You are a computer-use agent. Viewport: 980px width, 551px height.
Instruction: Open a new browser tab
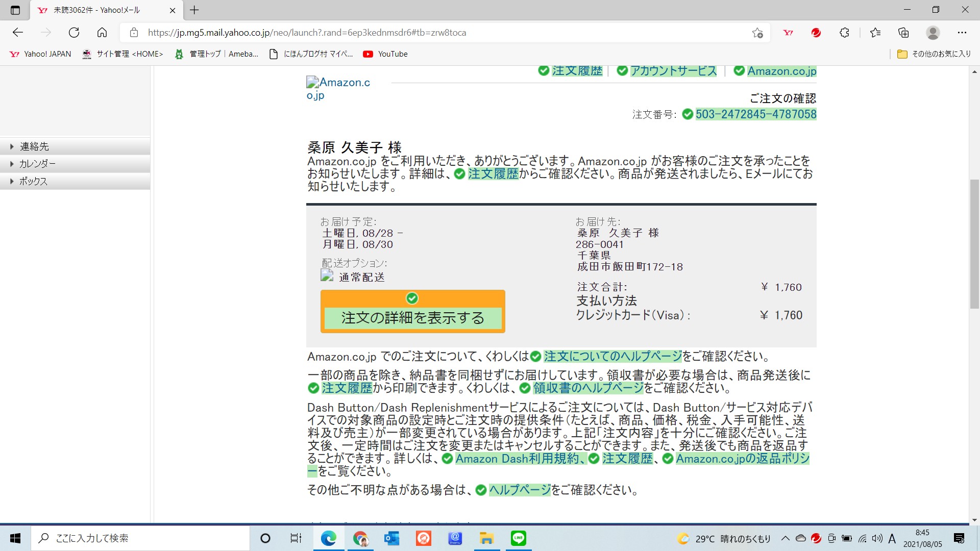pyautogui.click(x=194, y=10)
